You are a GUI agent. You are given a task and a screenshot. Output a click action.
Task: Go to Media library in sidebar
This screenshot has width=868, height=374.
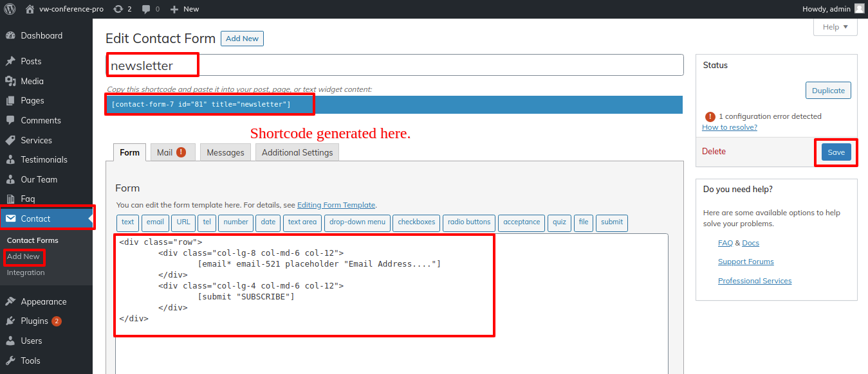(32, 81)
